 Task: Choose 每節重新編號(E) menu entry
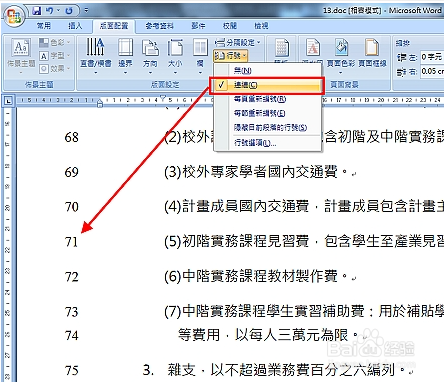coord(268,113)
